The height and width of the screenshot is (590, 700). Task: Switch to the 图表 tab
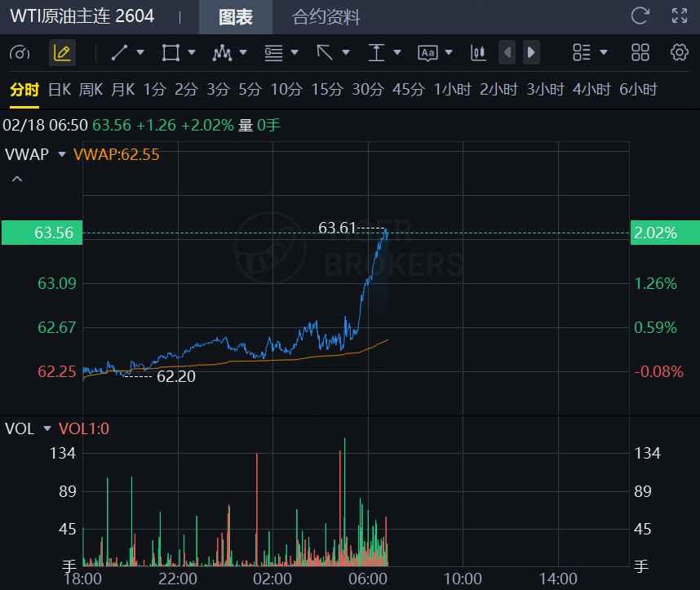tap(236, 17)
